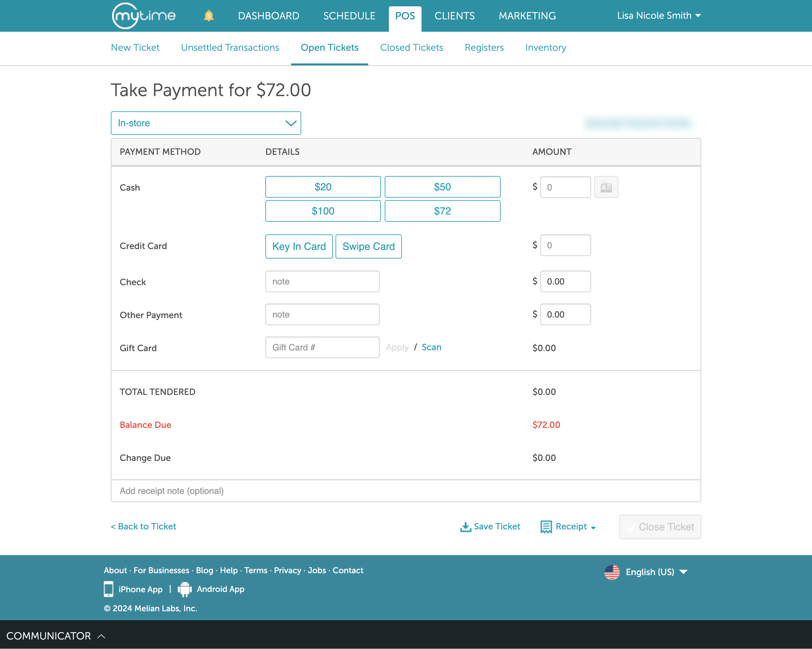The image size is (812, 649).
Task: Open the In-store payment type dropdown
Action: 206,123
